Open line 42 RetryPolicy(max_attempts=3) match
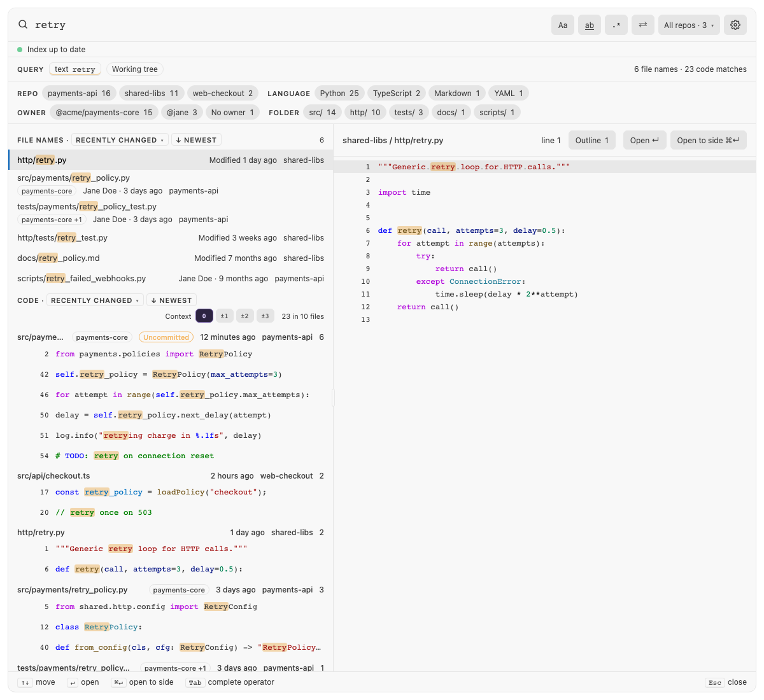This screenshot has width=764, height=700. (x=171, y=375)
